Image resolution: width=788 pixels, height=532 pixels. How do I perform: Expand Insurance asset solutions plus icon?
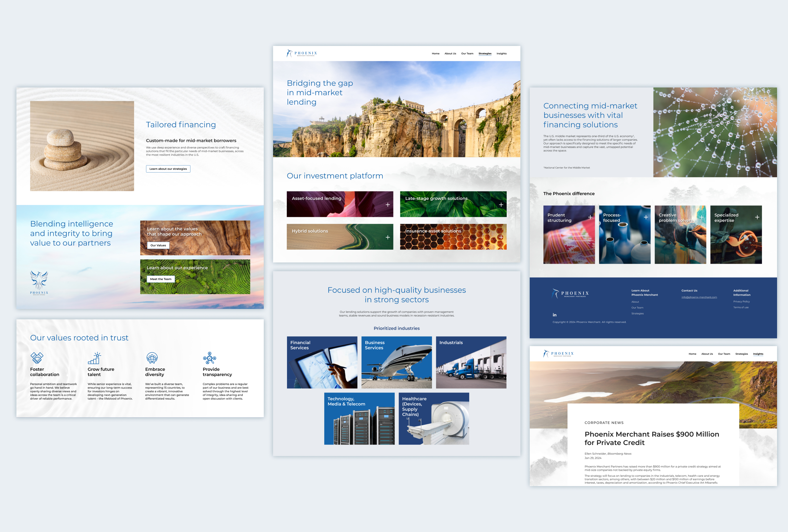pyautogui.click(x=501, y=237)
